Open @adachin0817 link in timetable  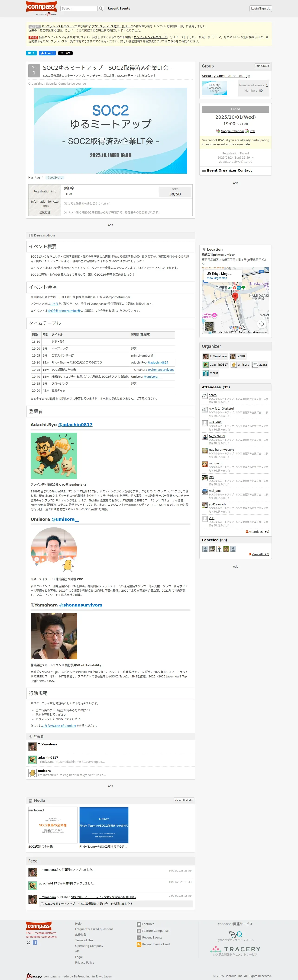158,363
